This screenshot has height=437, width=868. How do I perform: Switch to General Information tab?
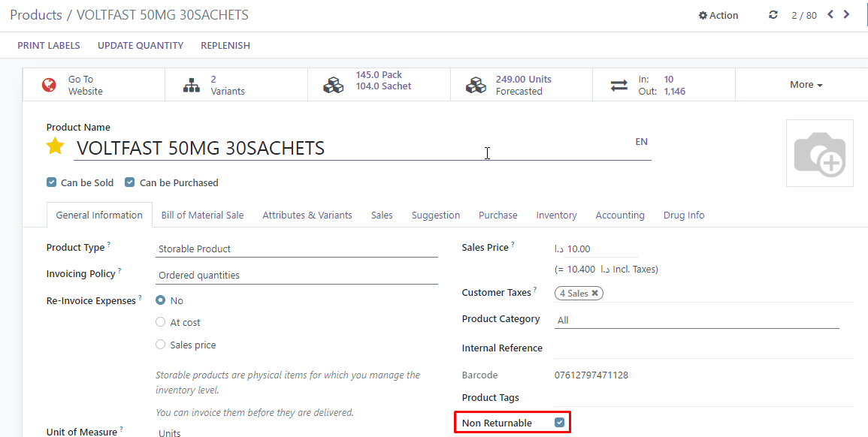click(x=99, y=215)
